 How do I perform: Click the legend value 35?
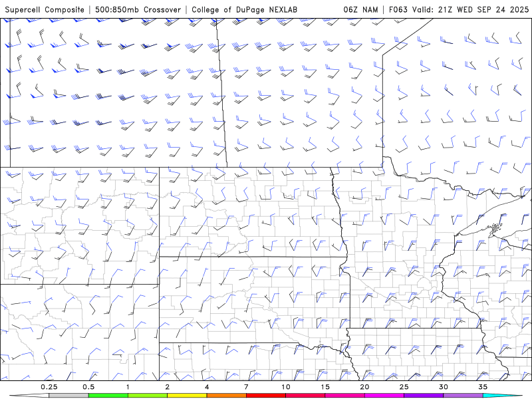point(483,387)
